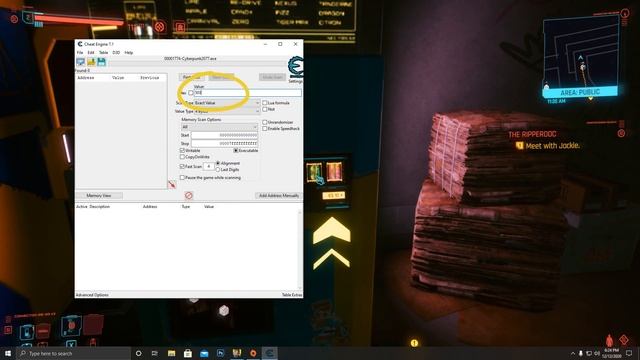Click the cheat table vertical scrollbar

point(300,250)
